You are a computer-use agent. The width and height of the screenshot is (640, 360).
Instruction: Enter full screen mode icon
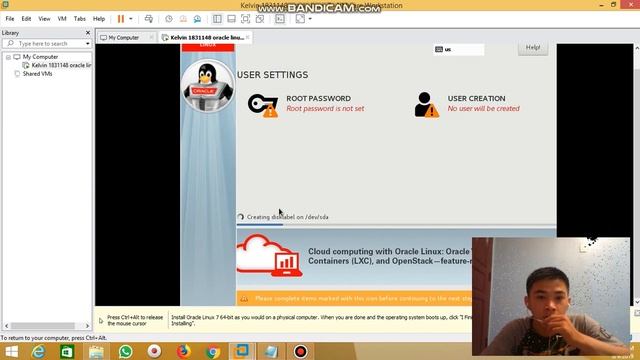(245, 19)
